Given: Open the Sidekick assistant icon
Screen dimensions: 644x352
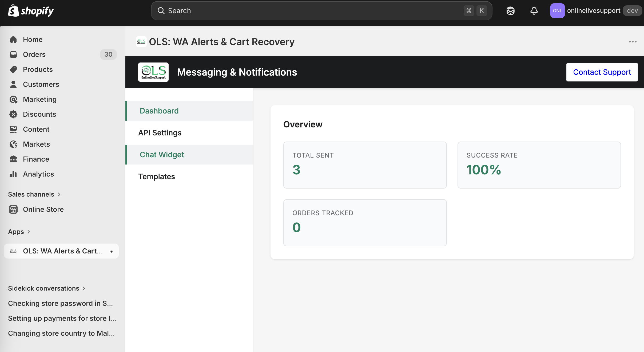Looking at the screenshot, I should (x=510, y=11).
